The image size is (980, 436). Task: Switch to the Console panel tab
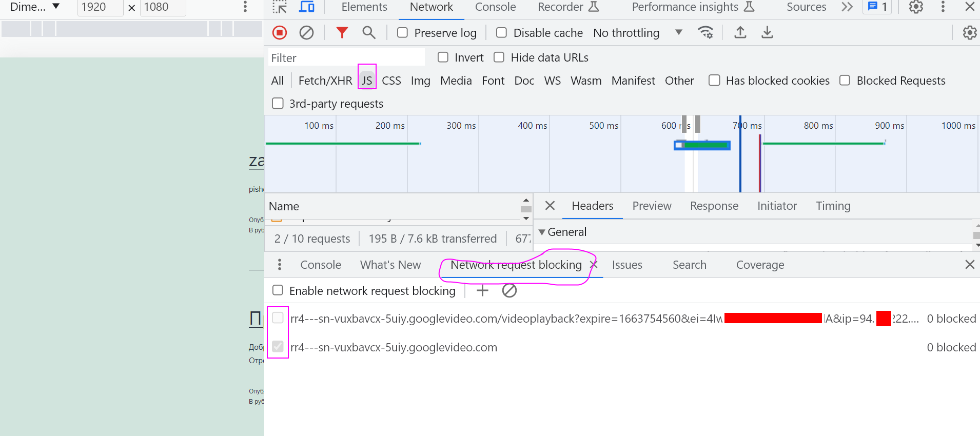(495, 7)
